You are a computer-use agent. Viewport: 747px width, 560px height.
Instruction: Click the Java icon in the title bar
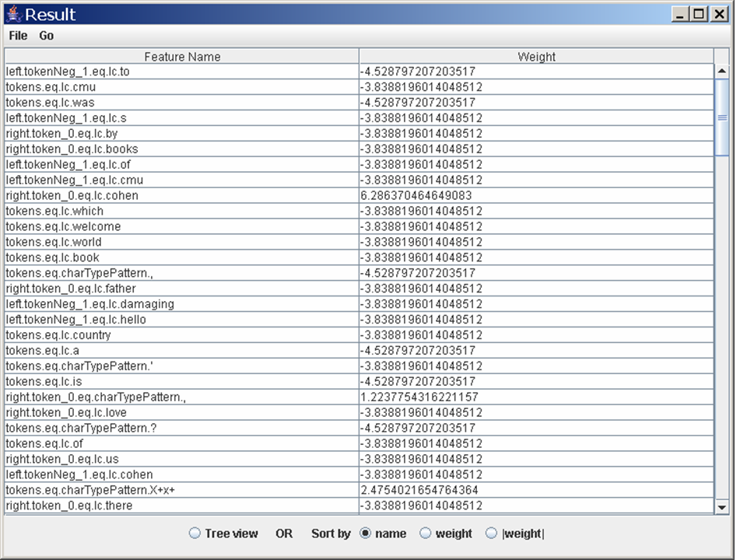pos(13,14)
